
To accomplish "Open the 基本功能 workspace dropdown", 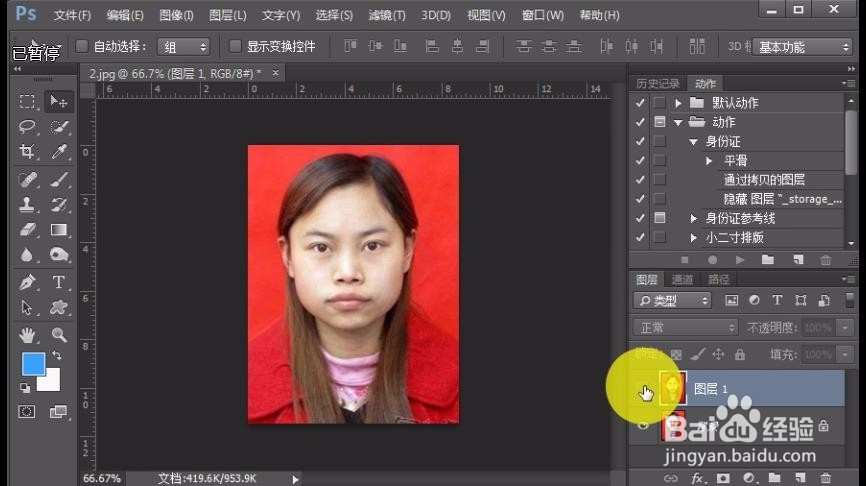I will (x=802, y=47).
